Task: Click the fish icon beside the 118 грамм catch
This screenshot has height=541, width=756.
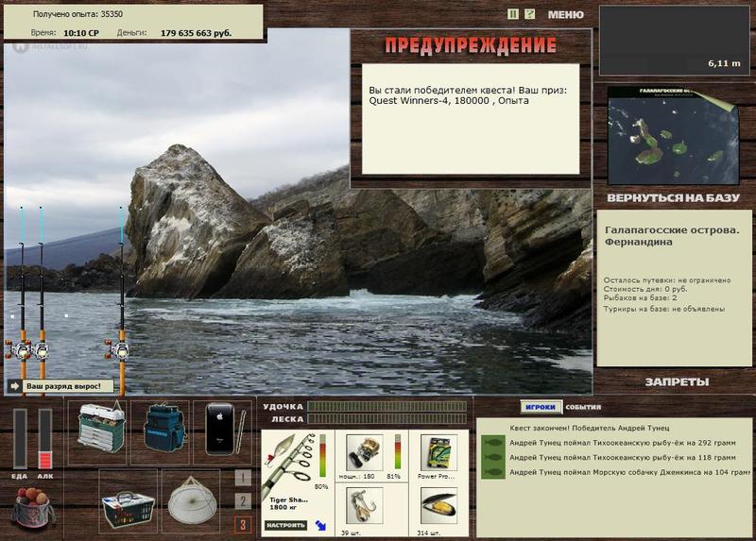Action: (x=492, y=457)
